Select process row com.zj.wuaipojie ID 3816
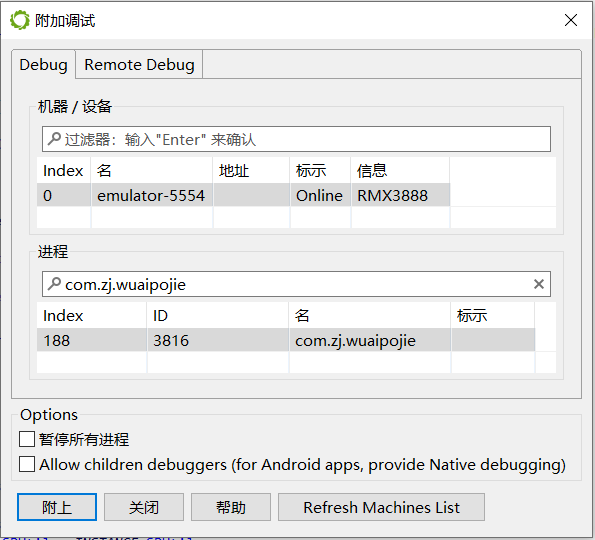Image resolution: width=595 pixels, height=540 pixels. tap(286, 340)
